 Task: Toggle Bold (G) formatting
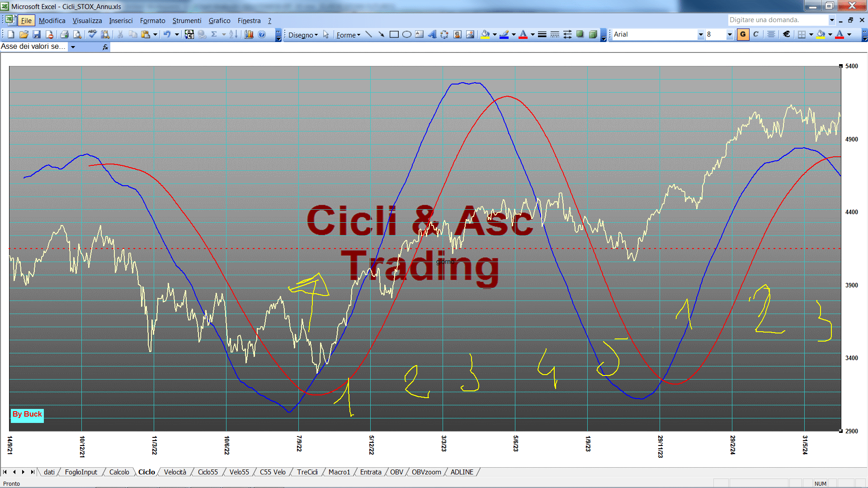[743, 34]
